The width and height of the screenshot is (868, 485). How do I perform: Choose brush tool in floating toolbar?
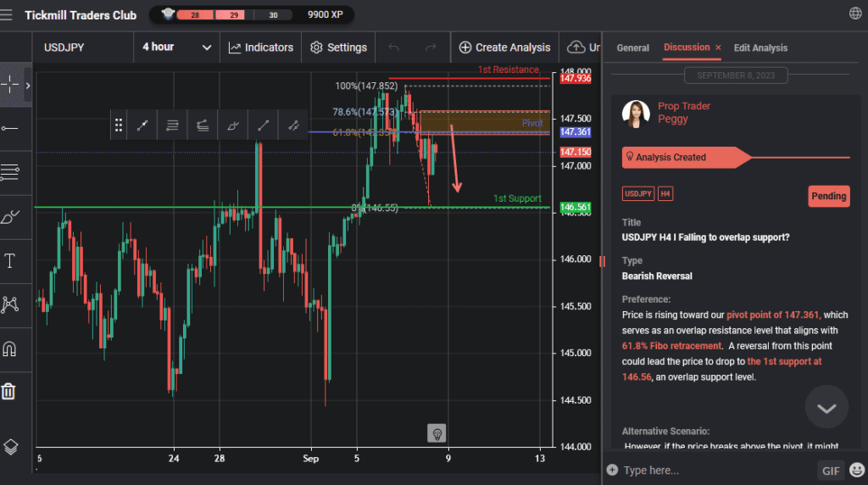pos(233,125)
